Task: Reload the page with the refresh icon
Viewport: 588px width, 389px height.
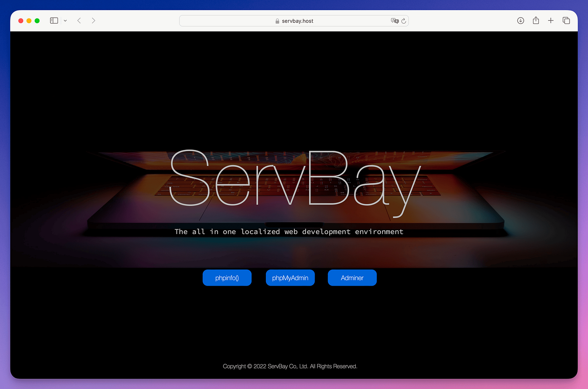Action: [404, 21]
